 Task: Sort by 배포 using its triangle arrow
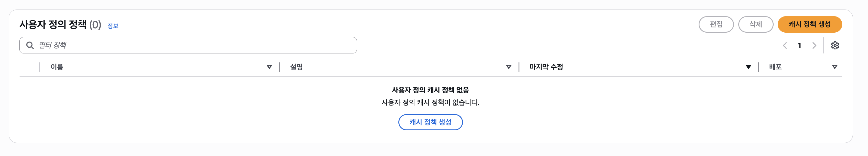click(835, 67)
